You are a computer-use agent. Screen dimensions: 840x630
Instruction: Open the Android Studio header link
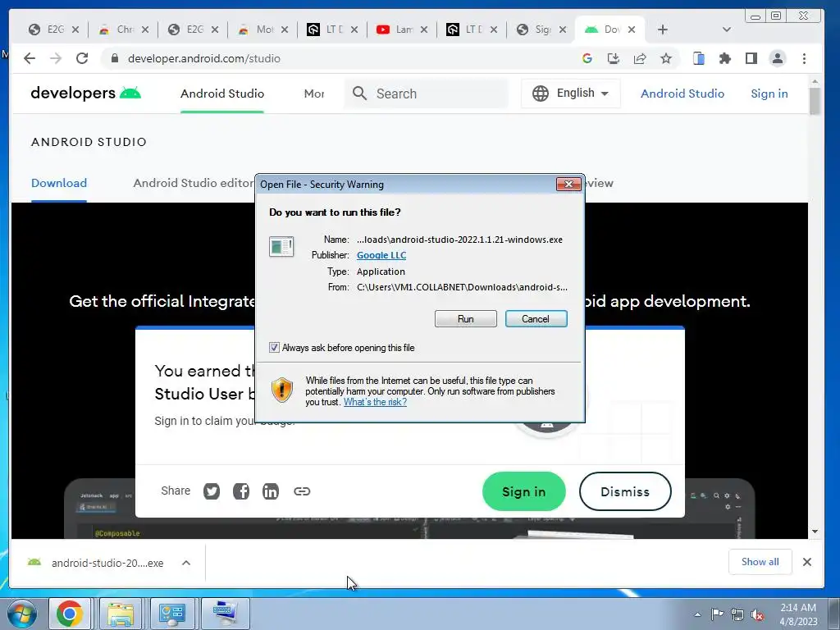pyautogui.click(x=682, y=94)
